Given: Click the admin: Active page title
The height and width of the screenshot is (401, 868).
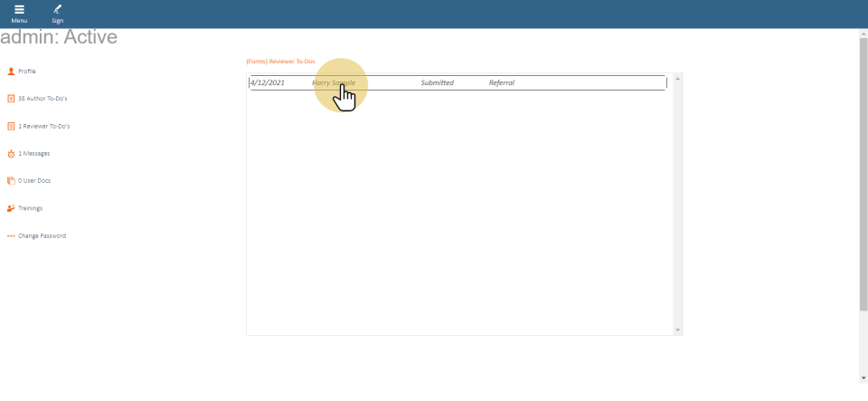Looking at the screenshot, I should 59,38.
